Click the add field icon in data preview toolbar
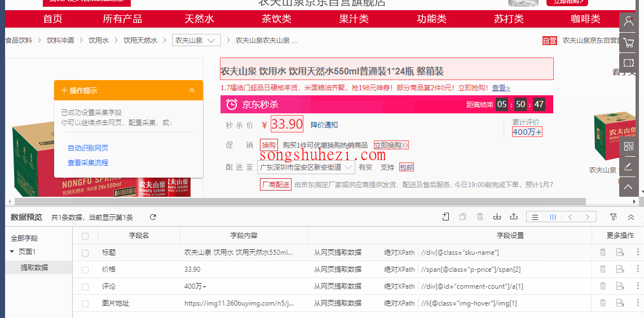This screenshot has width=644, height=318. click(x=445, y=217)
